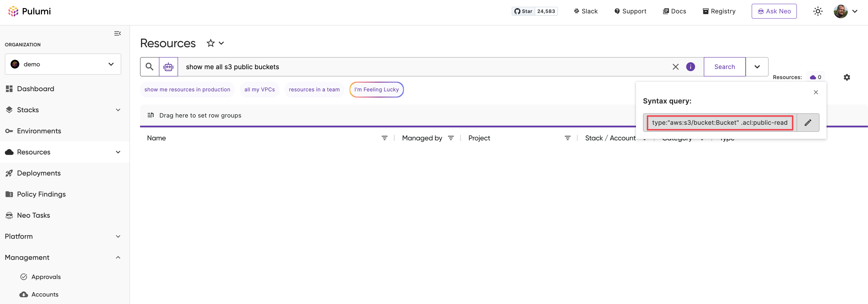Edit the syntax query with the pencil icon
The width and height of the screenshot is (868, 304).
click(808, 122)
